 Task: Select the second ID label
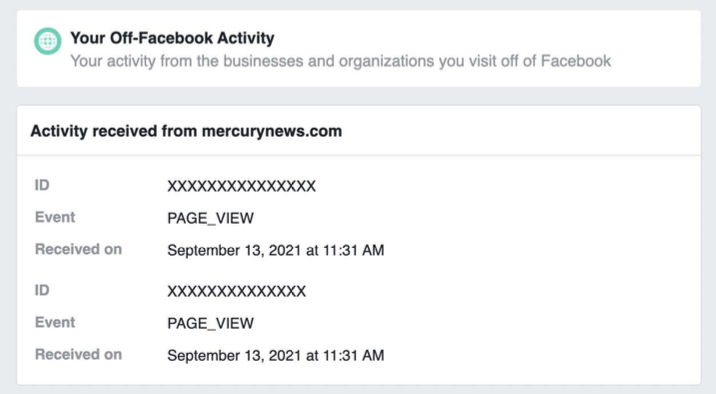[42, 290]
